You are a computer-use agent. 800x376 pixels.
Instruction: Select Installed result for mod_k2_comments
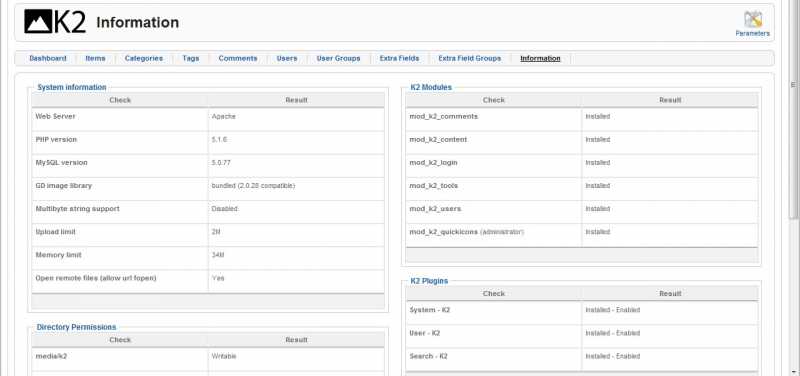597,116
